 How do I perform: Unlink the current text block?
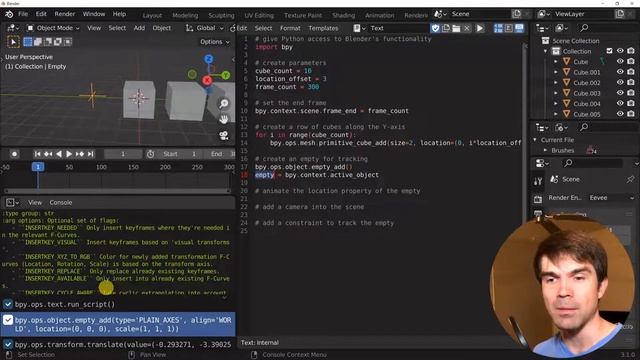click(x=467, y=28)
